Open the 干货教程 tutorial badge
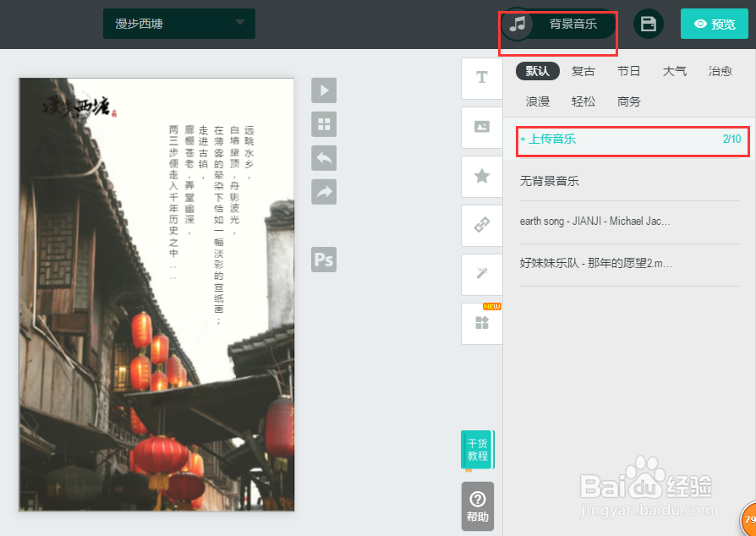Viewport: 756px width, 536px height. [x=477, y=450]
